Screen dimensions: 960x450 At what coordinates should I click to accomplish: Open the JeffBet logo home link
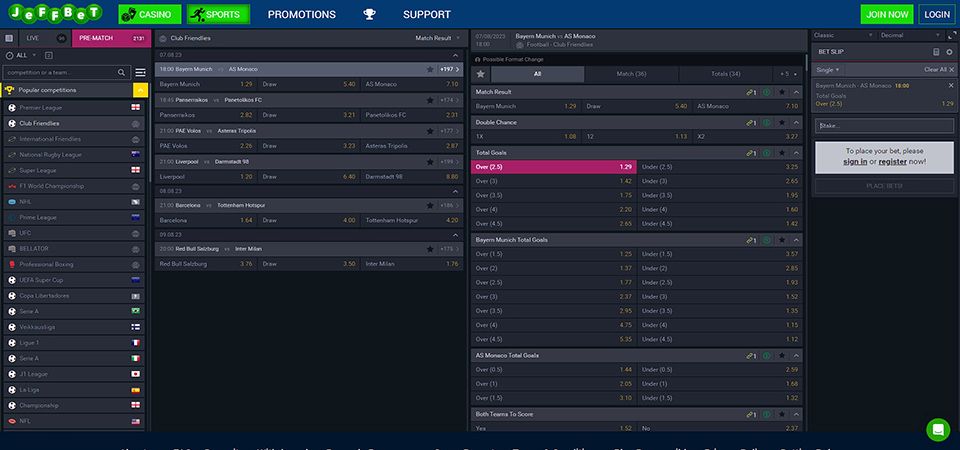click(x=55, y=13)
